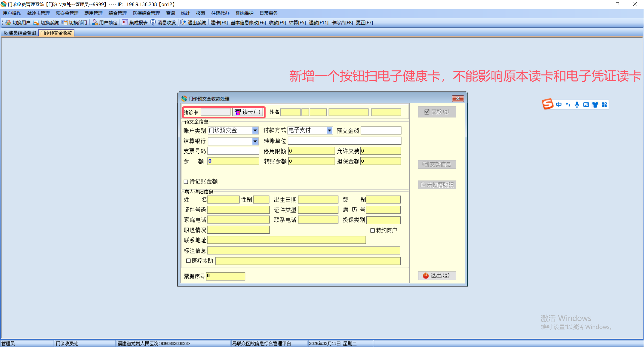This screenshot has height=347, width=644.
Task: Enable the 待记账金额 checkbox
Action: point(186,182)
